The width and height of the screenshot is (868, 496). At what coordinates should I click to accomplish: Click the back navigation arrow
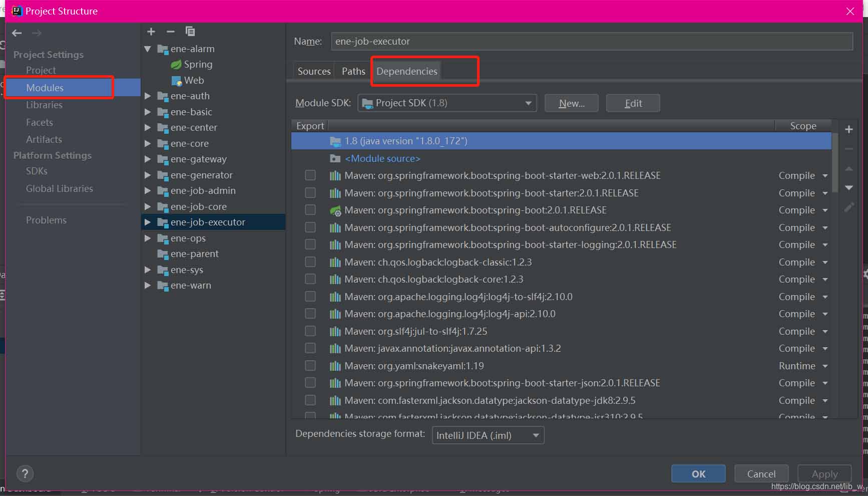tap(17, 33)
